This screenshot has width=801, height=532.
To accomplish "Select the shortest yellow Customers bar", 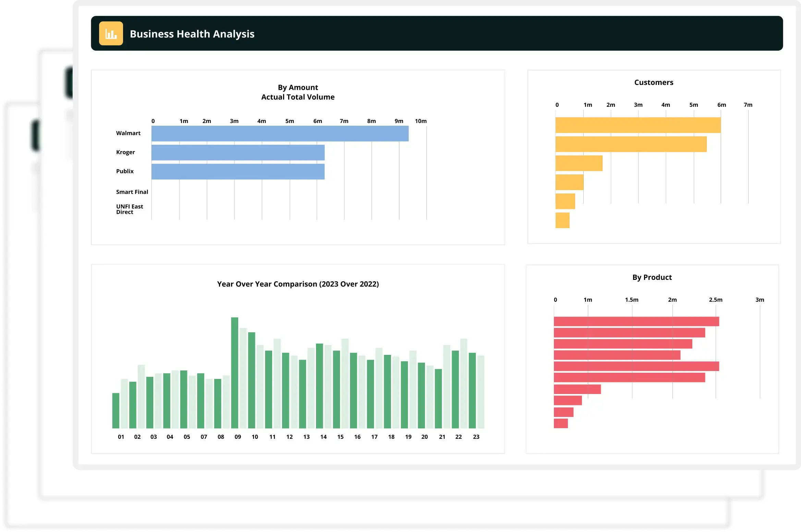I will point(562,220).
